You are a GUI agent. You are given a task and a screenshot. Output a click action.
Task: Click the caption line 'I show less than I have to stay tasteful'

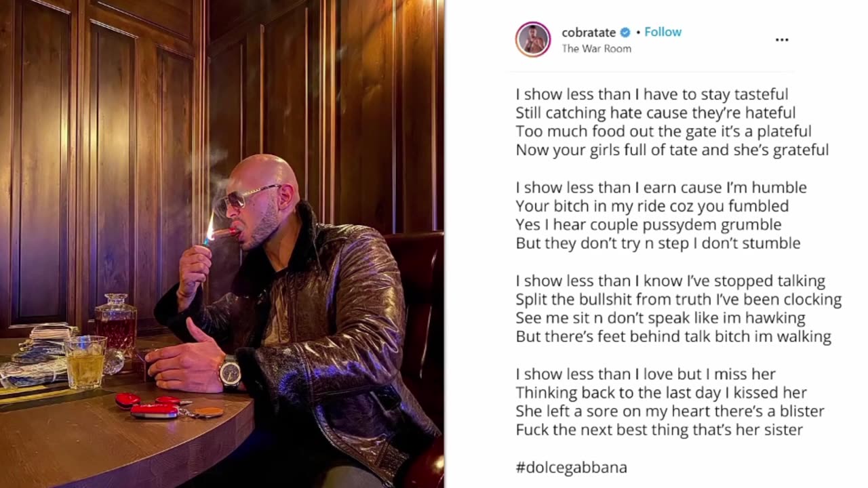[x=652, y=94]
